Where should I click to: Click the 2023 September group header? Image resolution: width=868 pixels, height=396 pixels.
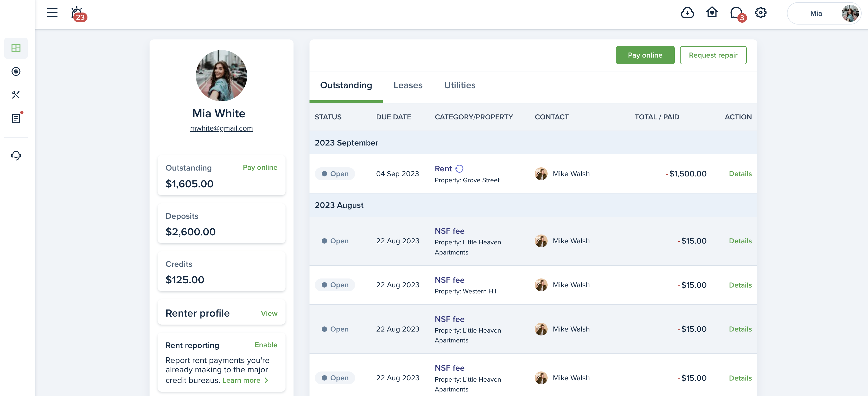pyautogui.click(x=533, y=143)
